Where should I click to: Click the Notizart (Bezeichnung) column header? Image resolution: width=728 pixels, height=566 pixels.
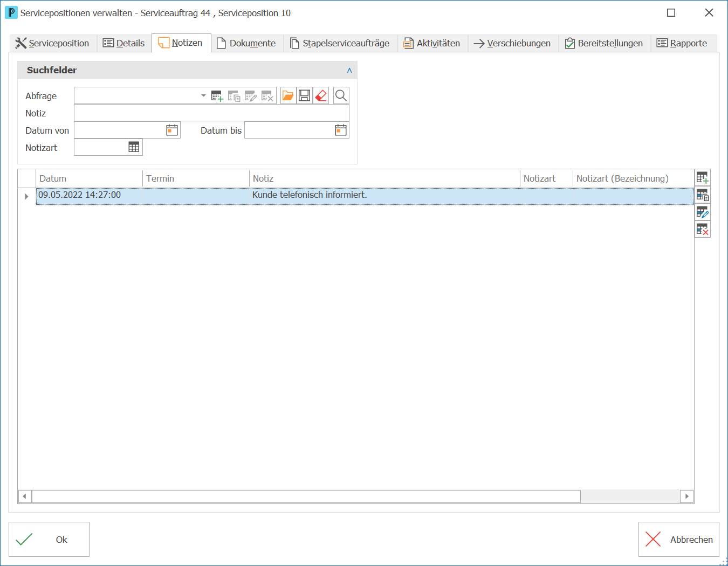pos(633,178)
